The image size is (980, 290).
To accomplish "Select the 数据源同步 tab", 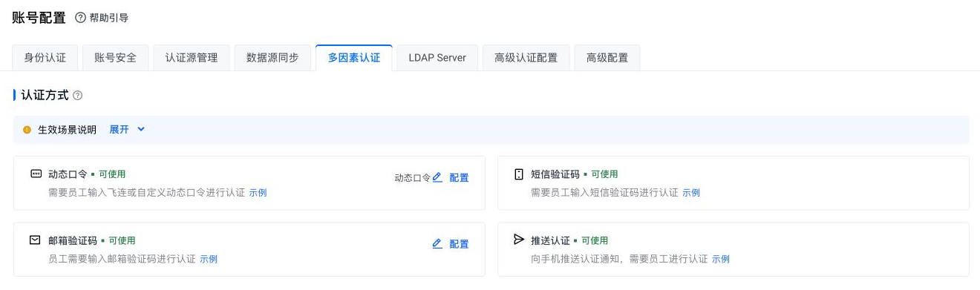I will click(272, 58).
